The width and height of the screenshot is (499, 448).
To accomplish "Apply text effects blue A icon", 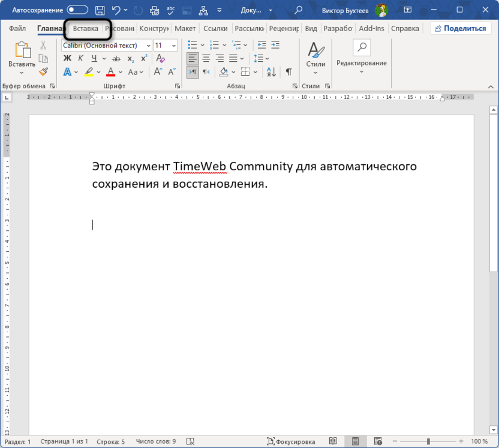I will (67, 72).
